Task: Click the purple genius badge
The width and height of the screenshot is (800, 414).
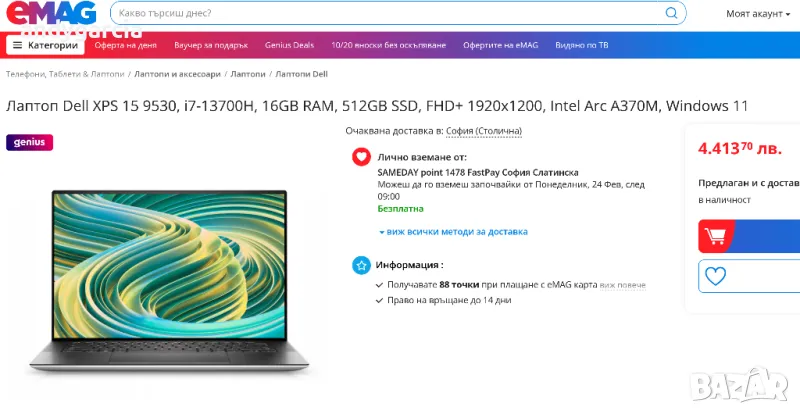Action: 30,142
